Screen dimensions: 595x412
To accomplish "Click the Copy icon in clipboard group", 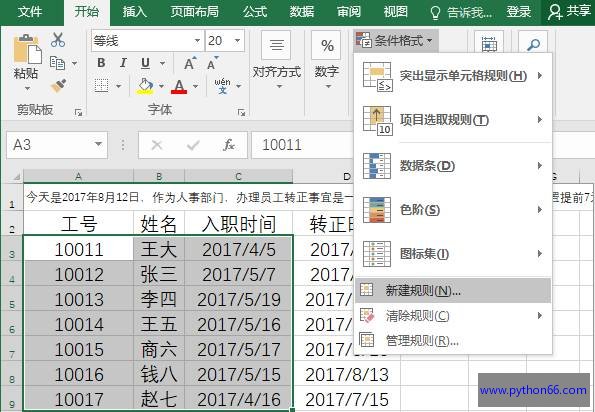I will pyautogui.click(x=58, y=63).
